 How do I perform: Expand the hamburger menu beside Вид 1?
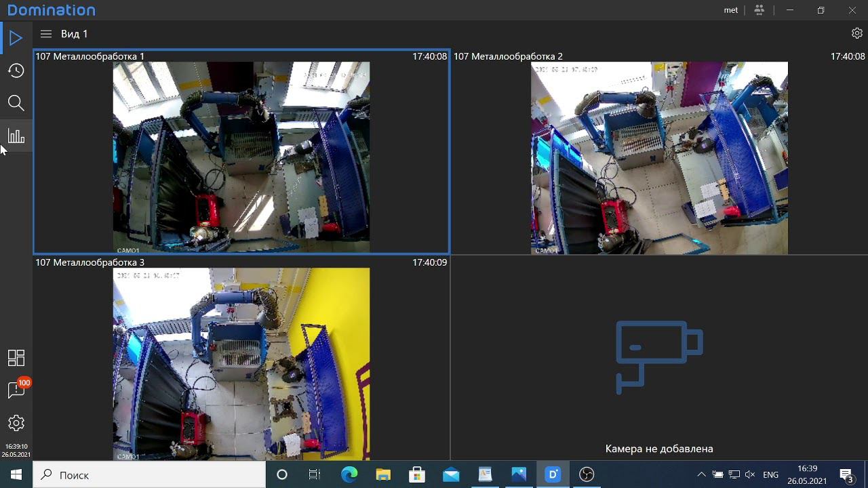[x=46, y=34]
